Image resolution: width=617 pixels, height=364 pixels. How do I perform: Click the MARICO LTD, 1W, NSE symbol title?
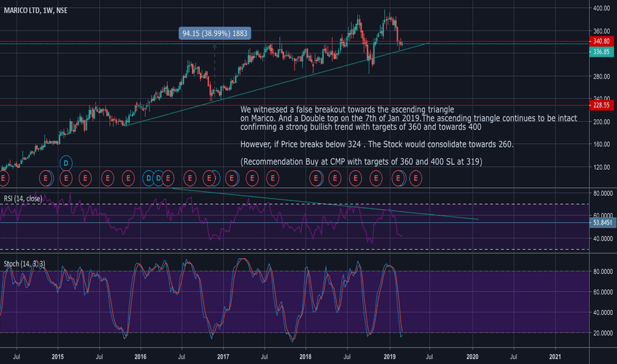(x=35, y=11)
